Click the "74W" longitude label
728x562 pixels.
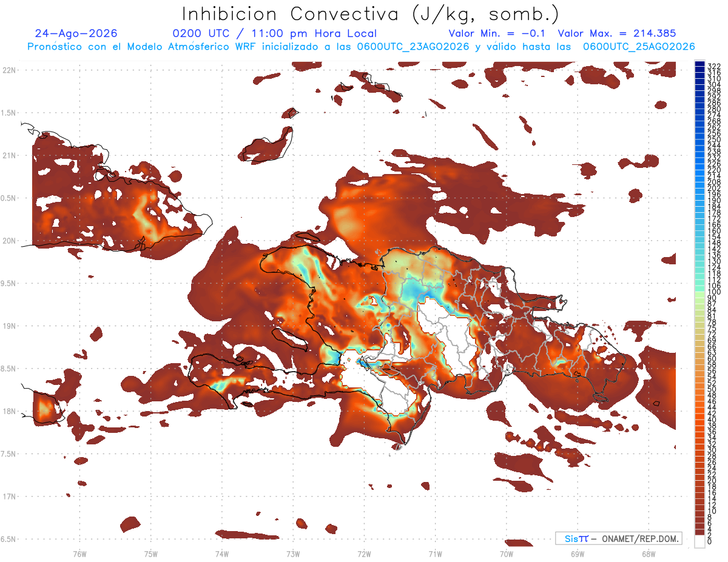(x=222, y=554)
